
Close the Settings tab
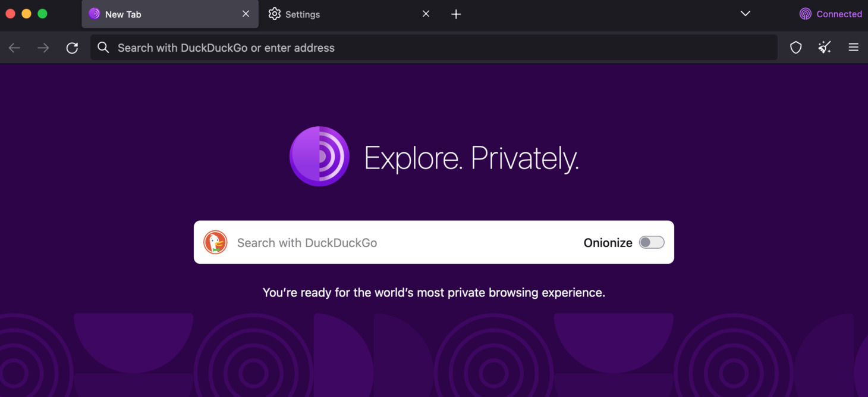pyautogui.click(x=426, y=14)
